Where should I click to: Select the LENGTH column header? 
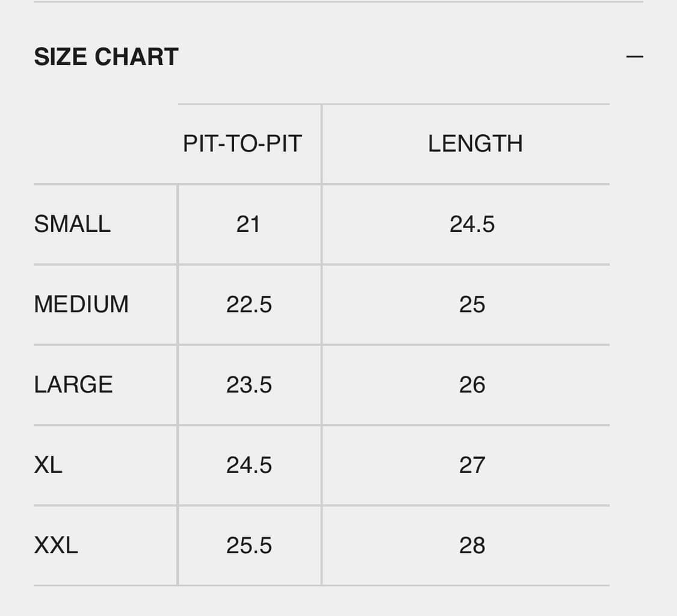click(x=475, y=144)
